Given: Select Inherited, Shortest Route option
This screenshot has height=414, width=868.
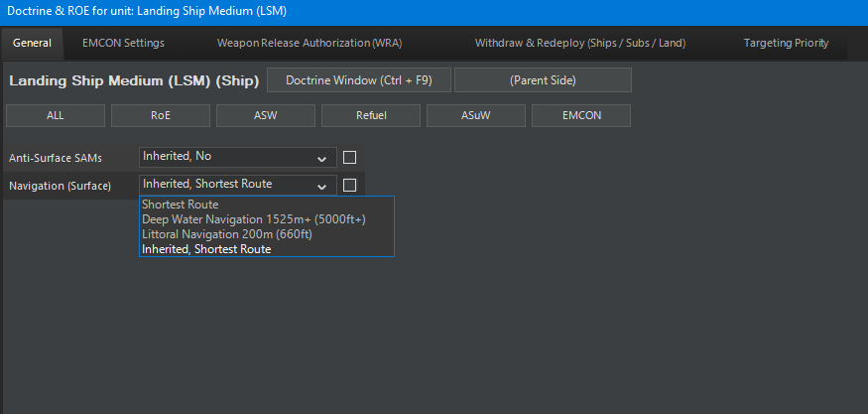Looking at the screenshot, I should tap(206, 249).
